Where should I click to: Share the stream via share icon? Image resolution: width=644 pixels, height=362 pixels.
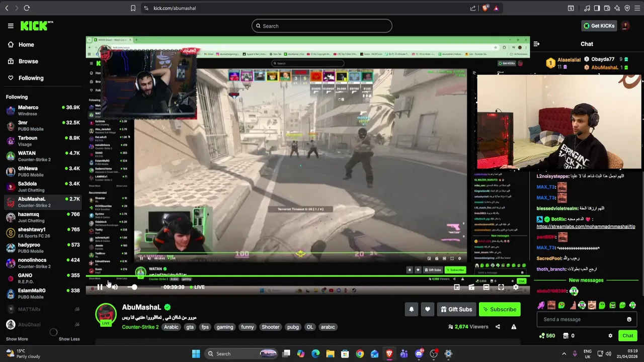(498, 327)
